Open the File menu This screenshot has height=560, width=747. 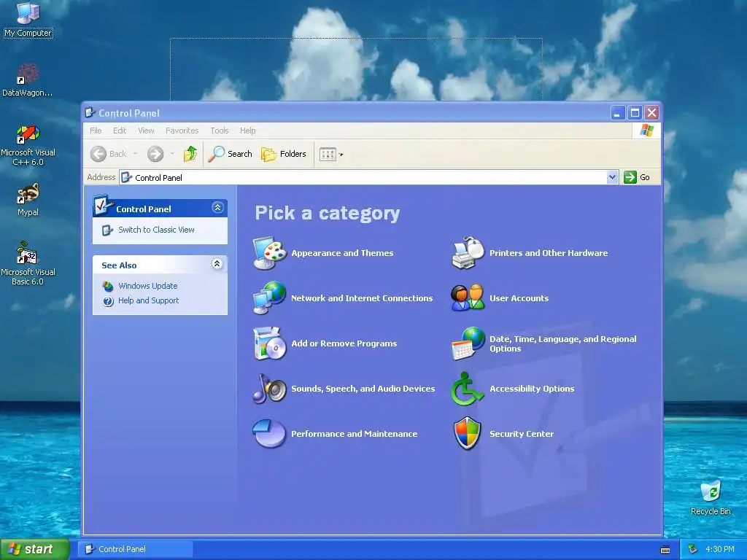point(96,131)
